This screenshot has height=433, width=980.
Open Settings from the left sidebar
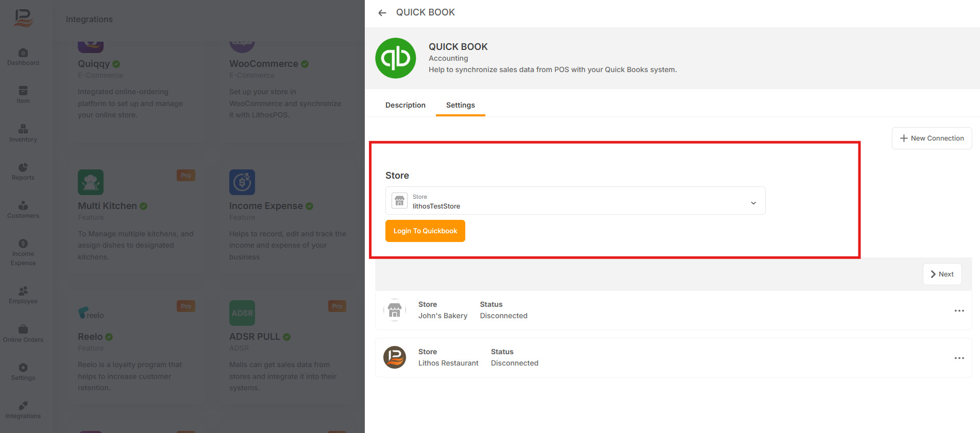pyautogui.click(x=23, y=372)
